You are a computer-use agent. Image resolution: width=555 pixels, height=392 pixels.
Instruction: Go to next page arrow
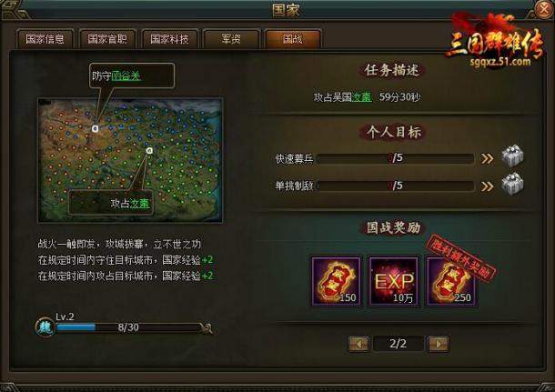(439, 344)
